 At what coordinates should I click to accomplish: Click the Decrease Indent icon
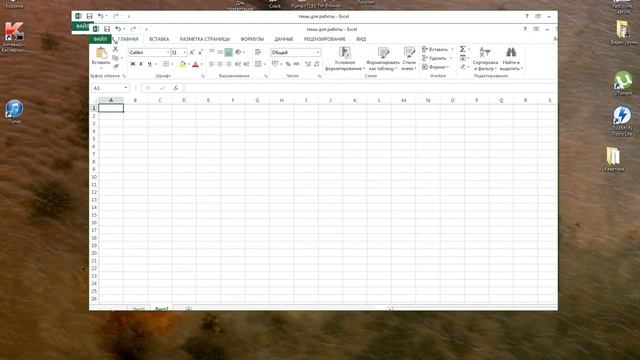pyautogui.click(x=238, y=64)
